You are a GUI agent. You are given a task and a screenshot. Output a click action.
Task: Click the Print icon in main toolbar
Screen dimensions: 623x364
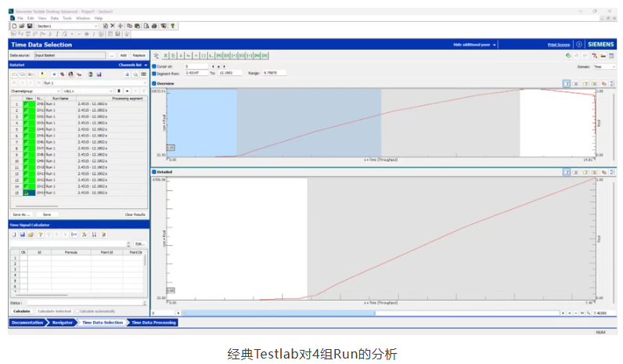click(x=154, y=26)
